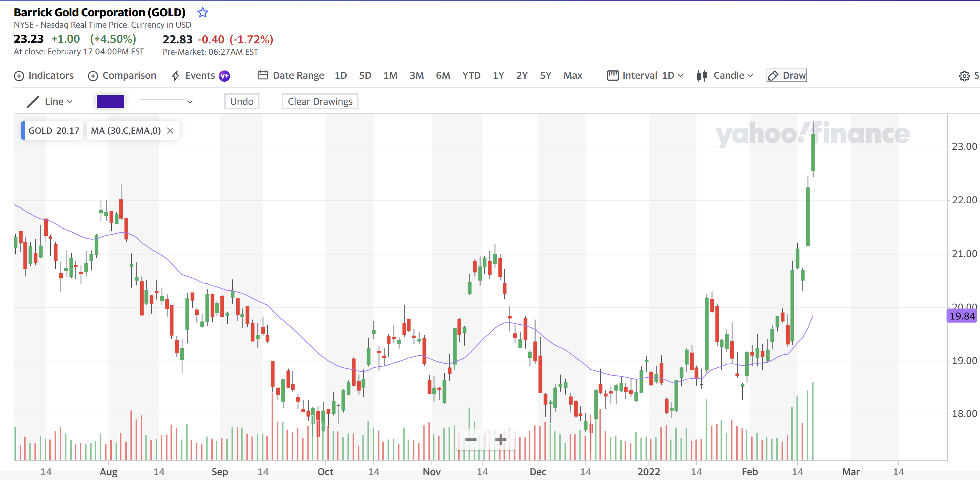Image resolution: width=980 pixels, height=480 pixels.
Task: Remove the MA (30,C,EMA,0) indicator
Action: click(170, 131)
